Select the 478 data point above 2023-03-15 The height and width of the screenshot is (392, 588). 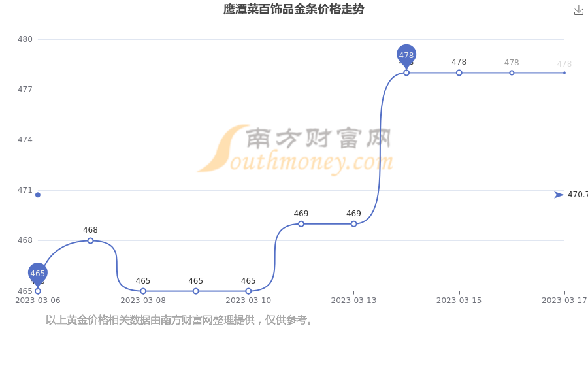459,73
